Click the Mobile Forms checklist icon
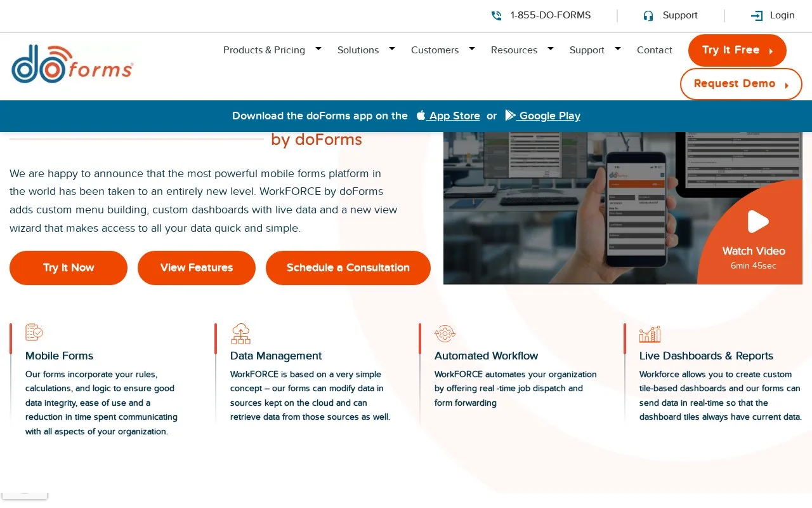 tap(34, 333)
